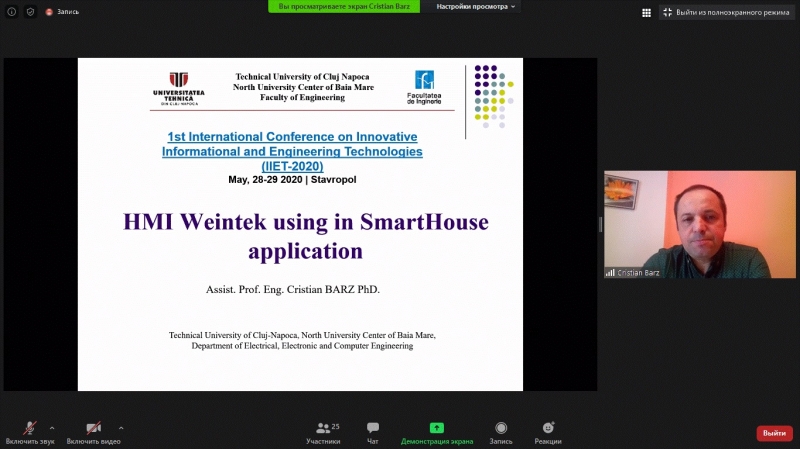
Task: Open the 'Настройки просмотра' dropdown
Action: coord(476,7)
